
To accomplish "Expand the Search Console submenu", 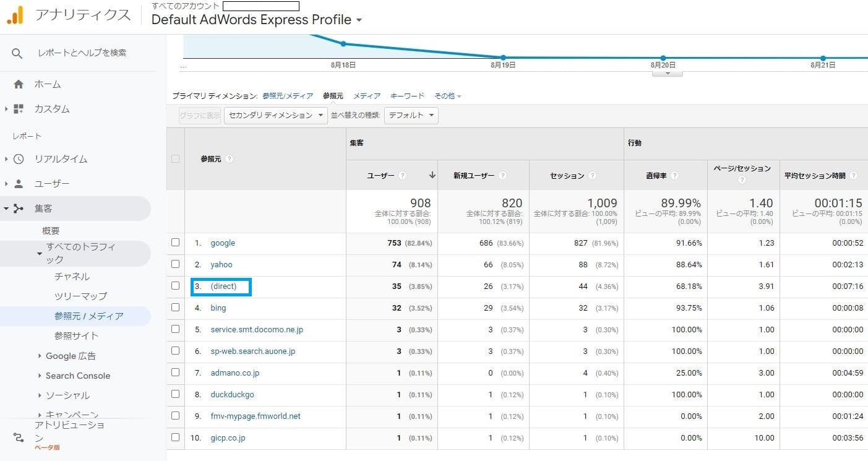I will click(x=40, y=376).
